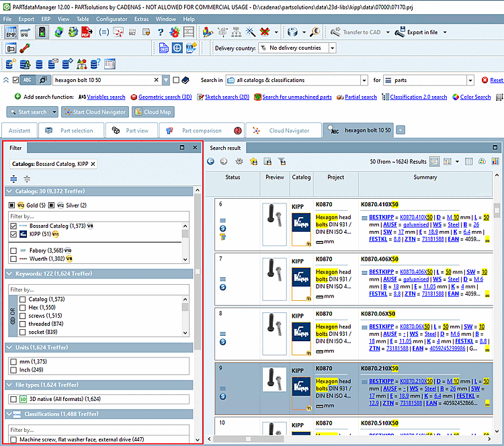Remove the Bossard Catalog, KIPP filter chip
This screenshot has height=446, width=504.
pos(93,163)
